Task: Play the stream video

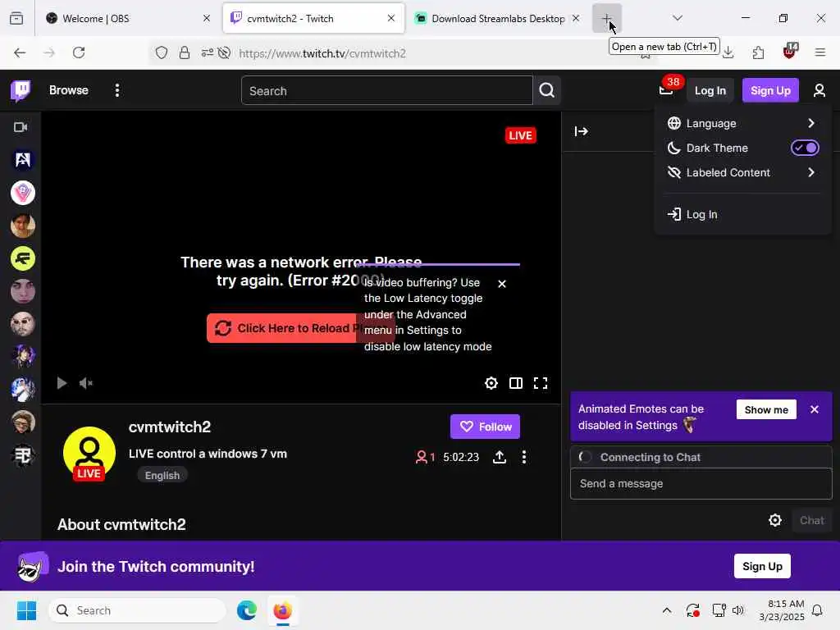Action: 62,383
